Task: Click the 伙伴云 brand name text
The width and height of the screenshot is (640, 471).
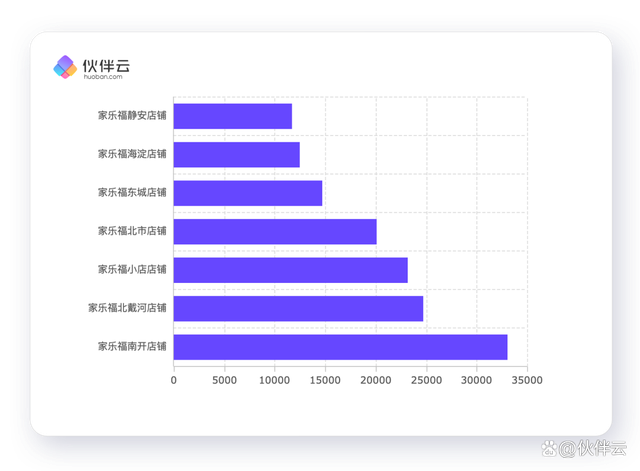Action: [x=106, y=65]
